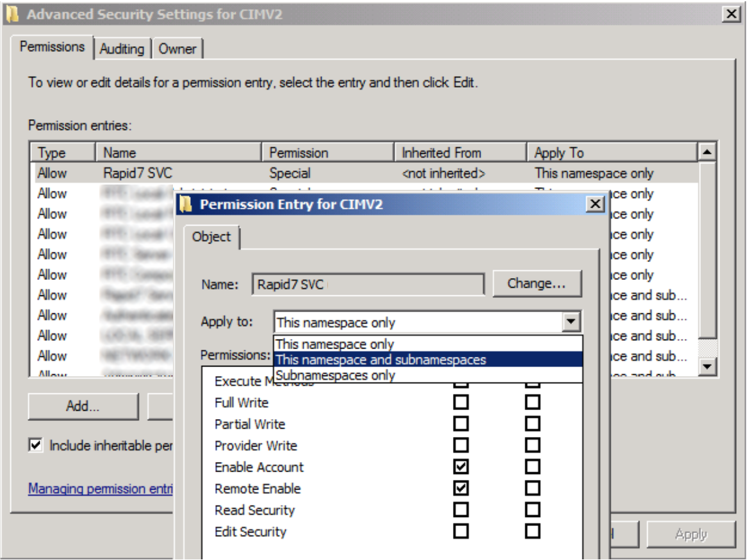Select Rapid7 SVC entry in permission list
The height and width of the screenshot is (560, 747).
tap(366, 173)
